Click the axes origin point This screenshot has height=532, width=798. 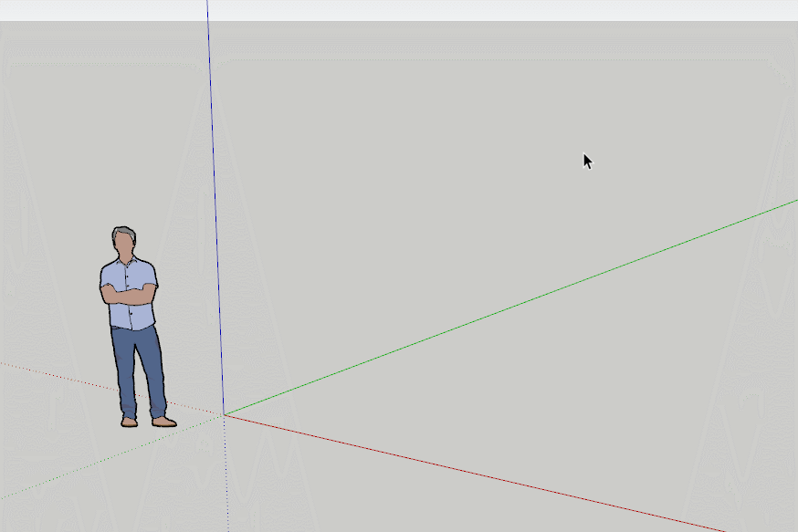coord(224,415)
